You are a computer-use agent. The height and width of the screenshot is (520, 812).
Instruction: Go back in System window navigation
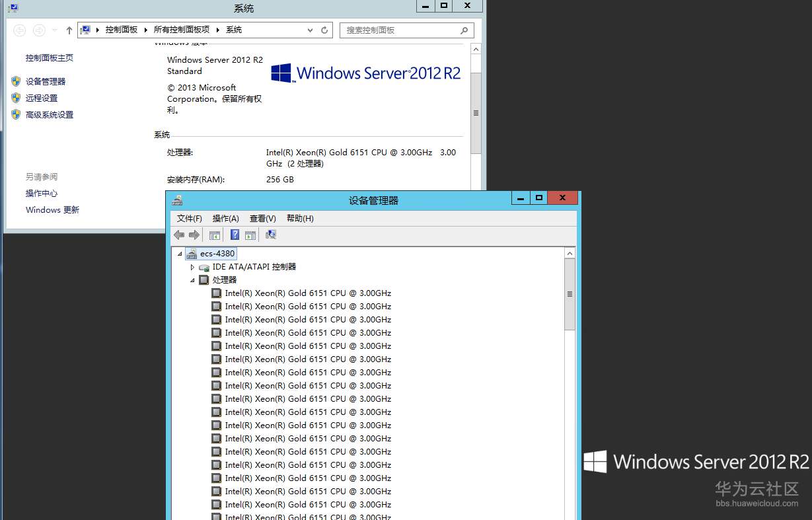pos(20,30)
